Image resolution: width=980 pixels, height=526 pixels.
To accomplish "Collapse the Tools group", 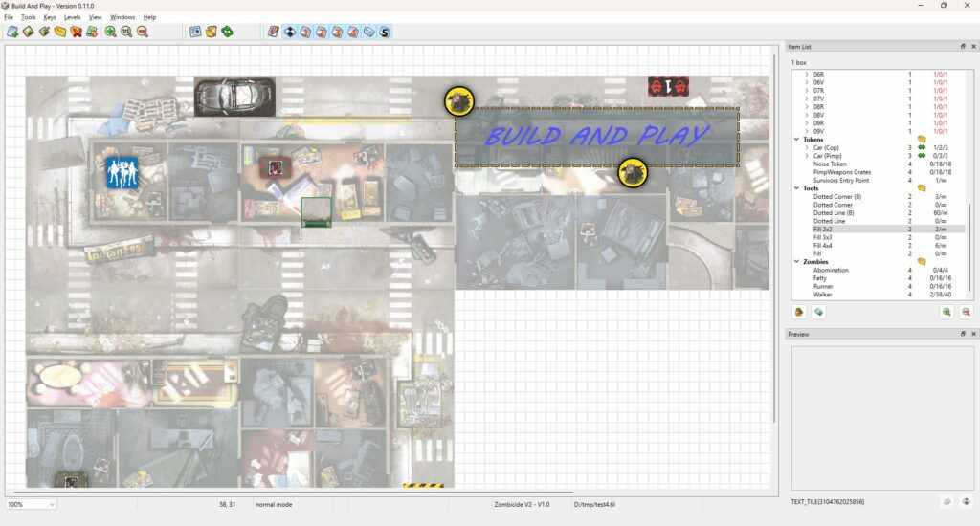I will [796, 188].
